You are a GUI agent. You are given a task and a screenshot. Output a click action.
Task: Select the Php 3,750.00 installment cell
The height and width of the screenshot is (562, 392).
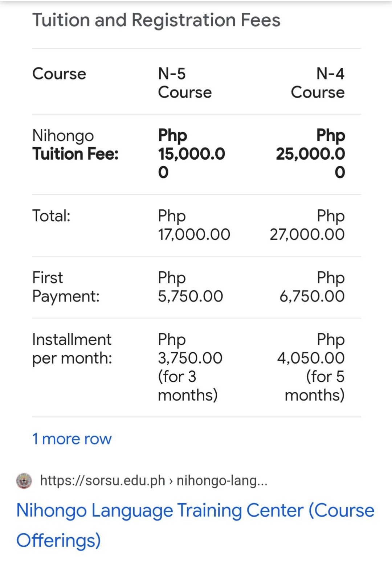(190, 367)
